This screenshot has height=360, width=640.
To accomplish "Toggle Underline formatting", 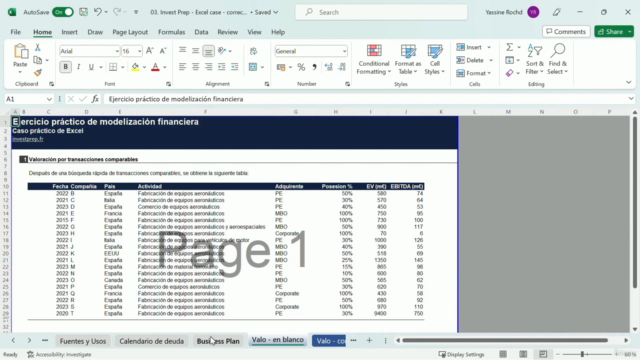I will pos(91,67).
